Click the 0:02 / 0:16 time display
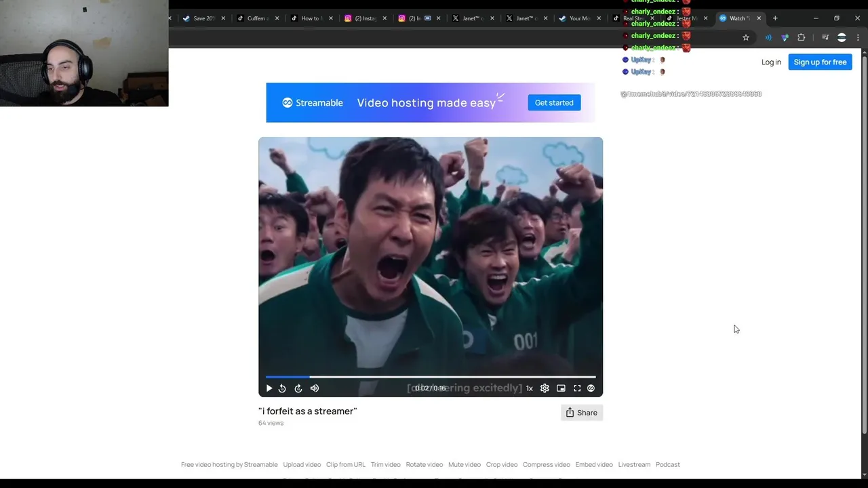The image size is (868, 488). pyautogui.click(x=431, y=388)
